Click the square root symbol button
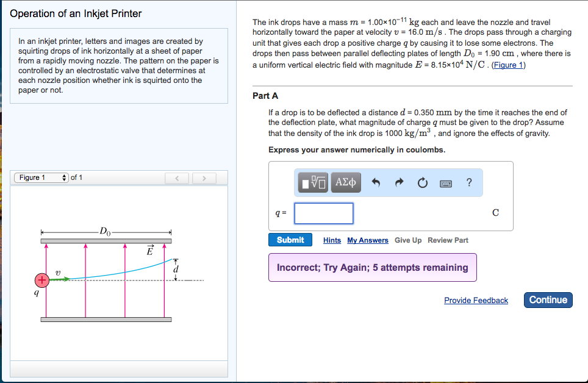 [x=318, y=182]
